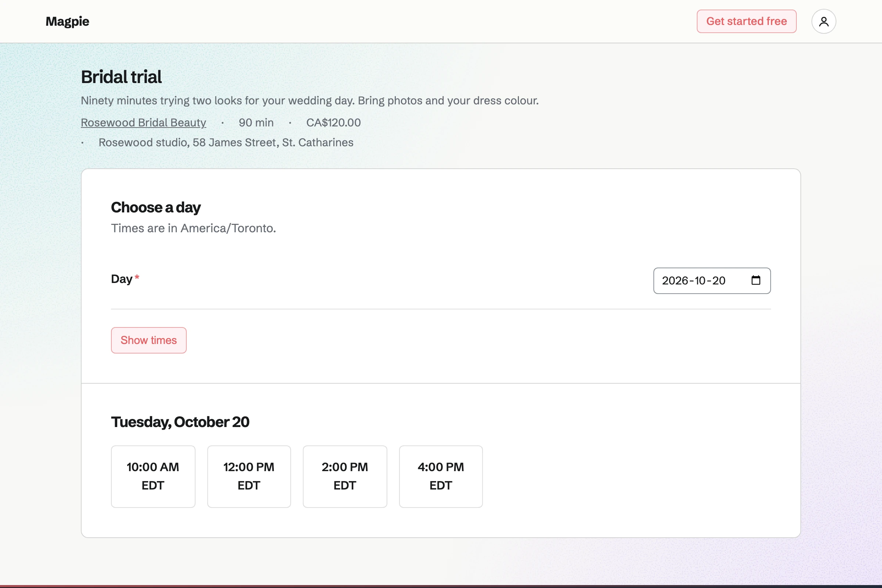Click the 90 min duration text
Image resolution: width=882 pixels, height=588 pixels.
point(256,123)
